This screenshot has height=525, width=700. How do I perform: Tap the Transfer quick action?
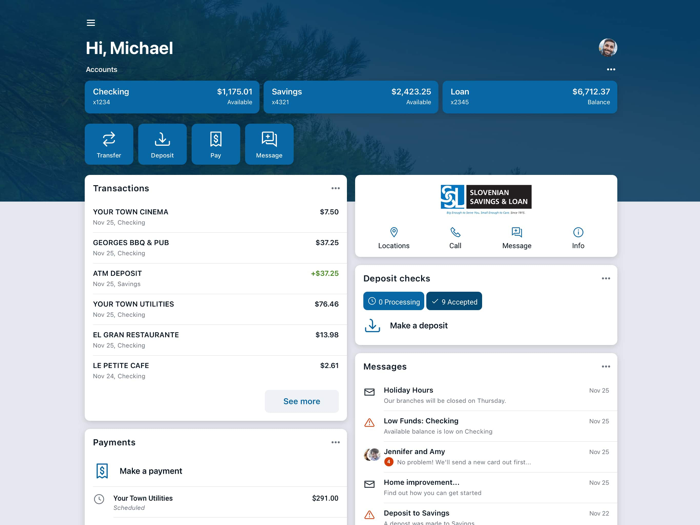tap(109, 144)
